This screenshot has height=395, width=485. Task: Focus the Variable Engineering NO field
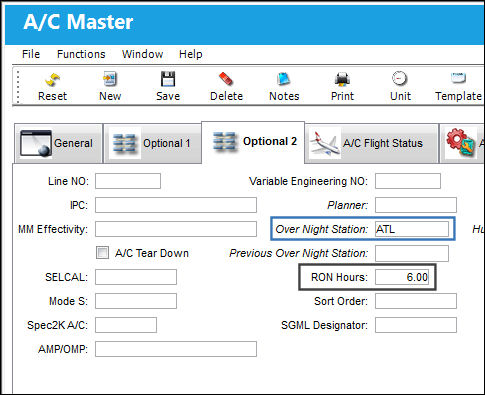(408, 181)
